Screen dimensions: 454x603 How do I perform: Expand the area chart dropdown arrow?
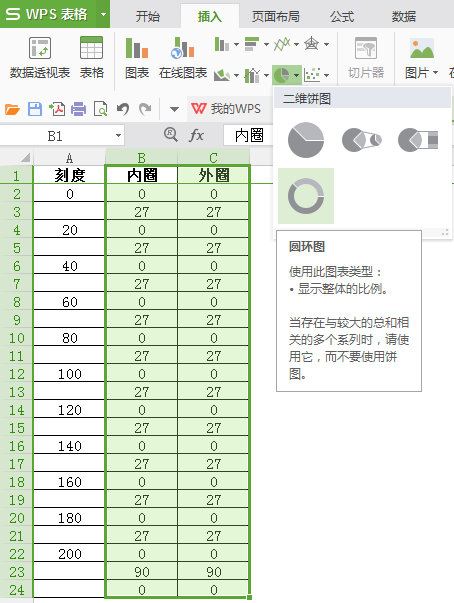pyautogui.click(x=236, y=75)
